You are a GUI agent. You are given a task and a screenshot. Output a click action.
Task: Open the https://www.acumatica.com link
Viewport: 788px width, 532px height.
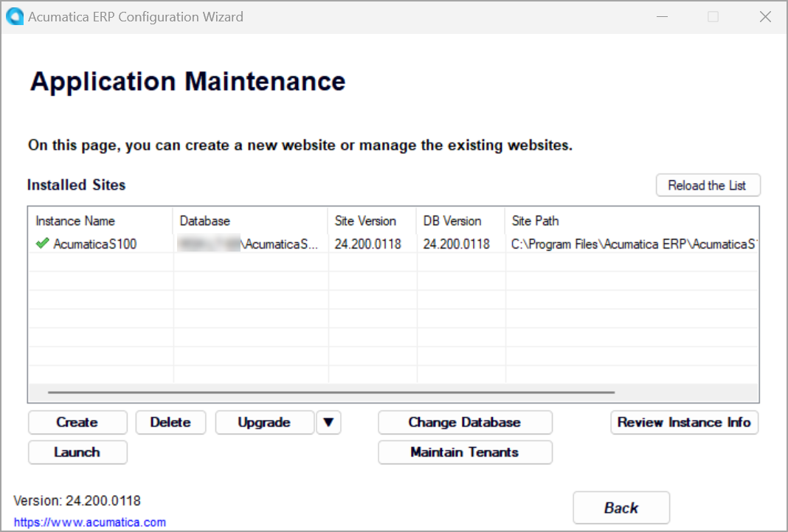coord(89,522)
